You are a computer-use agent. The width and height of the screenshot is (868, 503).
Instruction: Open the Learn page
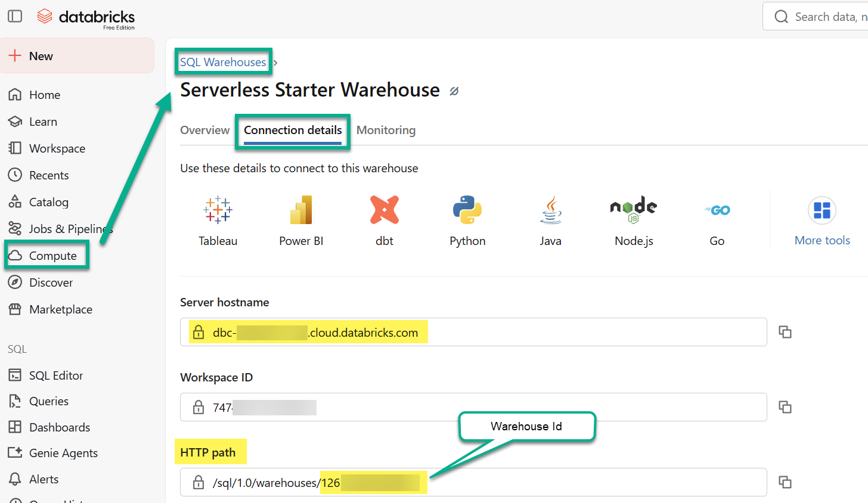pos(44,122)
